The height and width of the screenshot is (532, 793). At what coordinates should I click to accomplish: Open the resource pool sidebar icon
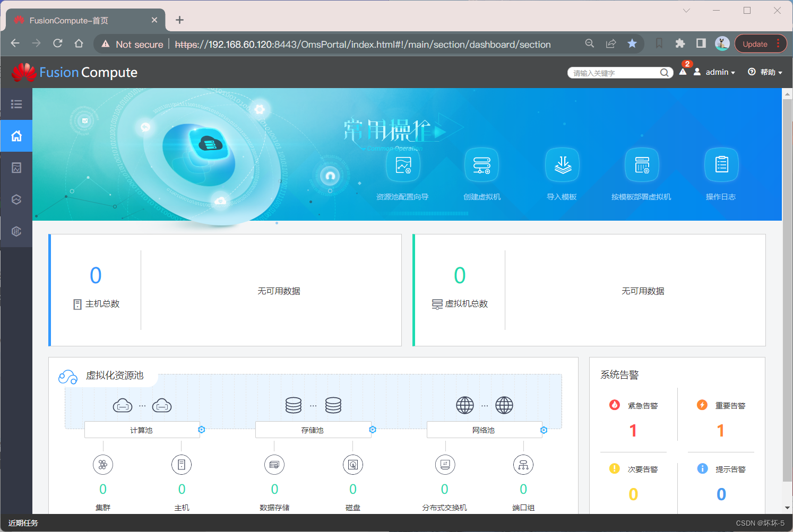tap(16, 199)
